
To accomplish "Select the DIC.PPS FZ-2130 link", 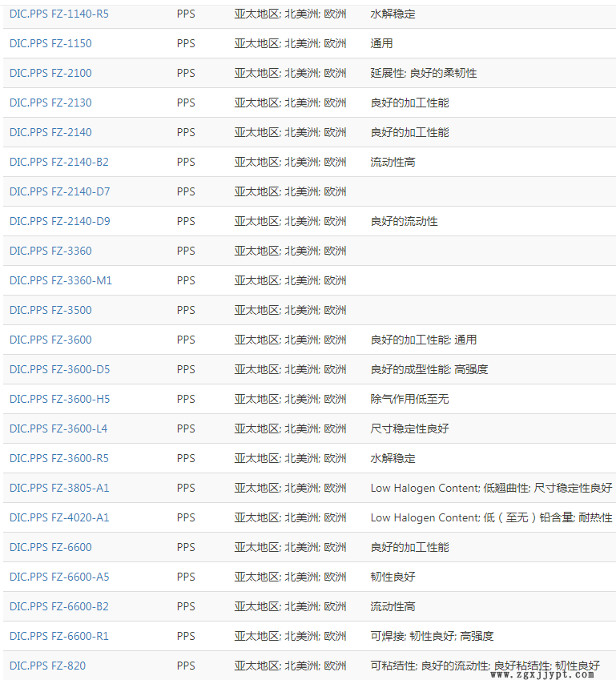I will point(50,103).
